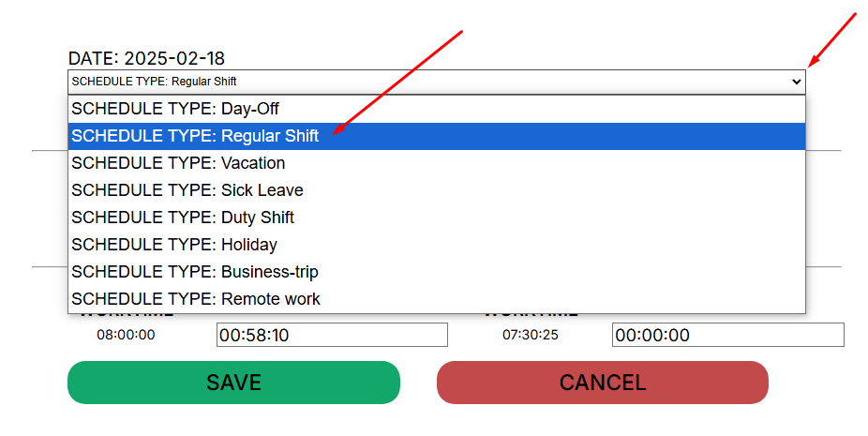Click the 08:00:00 time value
The height and width of the screenshot is (436, 868).
(126, 335)
